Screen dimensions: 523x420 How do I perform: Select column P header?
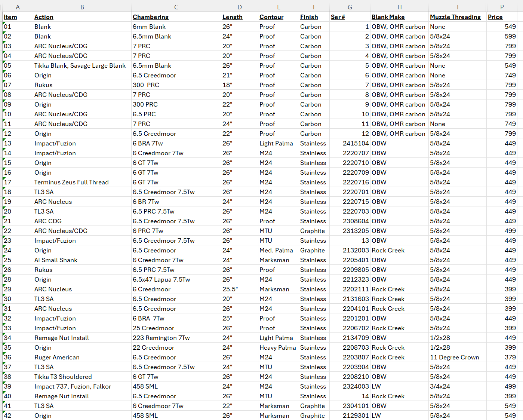tap(502, 7)
